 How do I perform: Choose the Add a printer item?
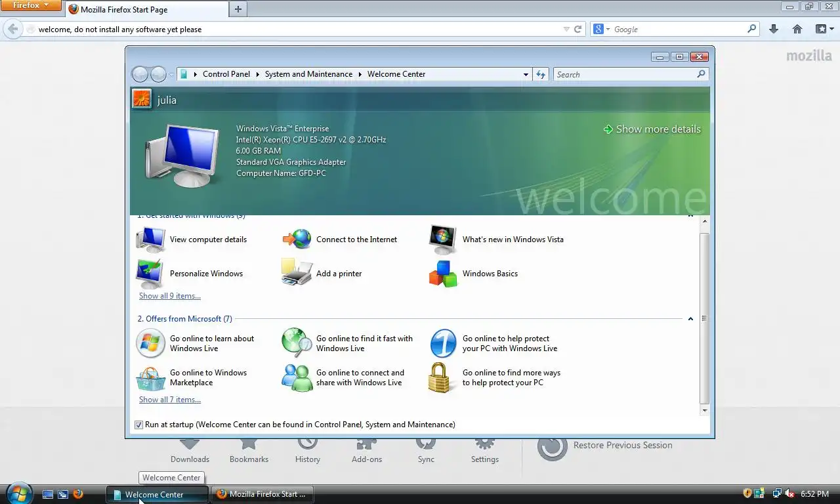[322, 274]
